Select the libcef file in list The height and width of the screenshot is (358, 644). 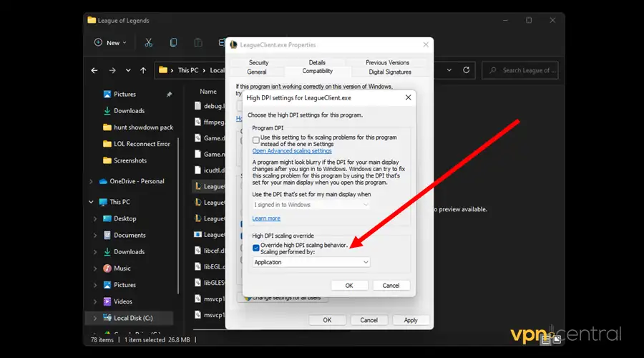210,251
